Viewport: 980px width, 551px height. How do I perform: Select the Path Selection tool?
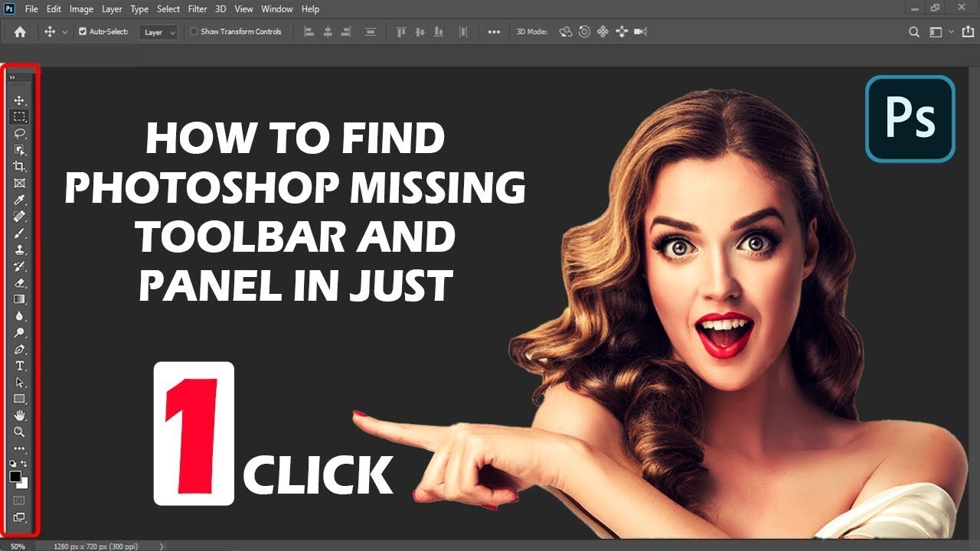click(19, 382)
